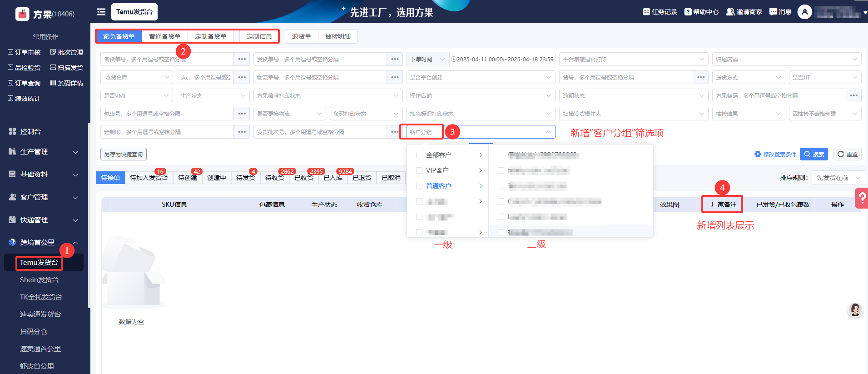
Task: Open the red question mark help widget
Action: (x=862, y=198)
